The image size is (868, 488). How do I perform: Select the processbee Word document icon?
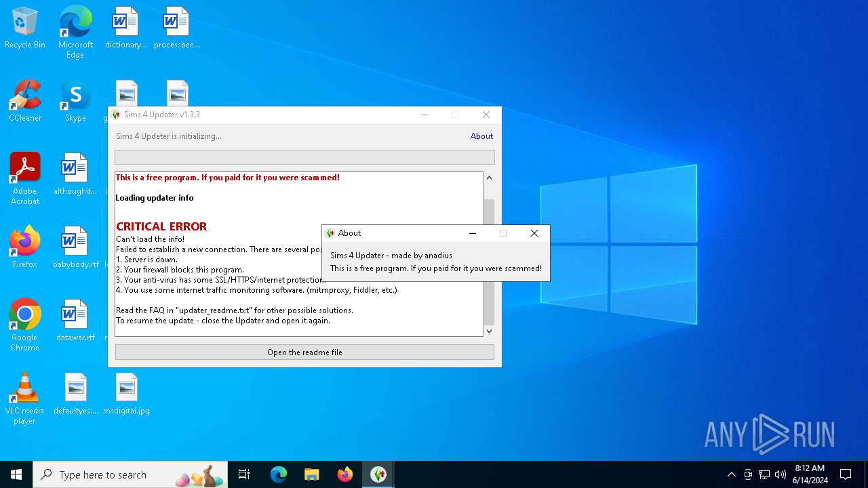[176, 28]
